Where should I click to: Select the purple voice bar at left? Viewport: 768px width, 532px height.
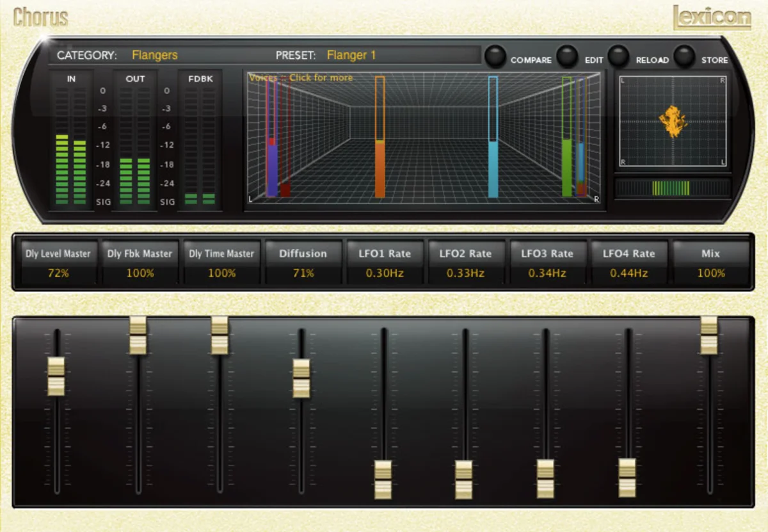271,136
